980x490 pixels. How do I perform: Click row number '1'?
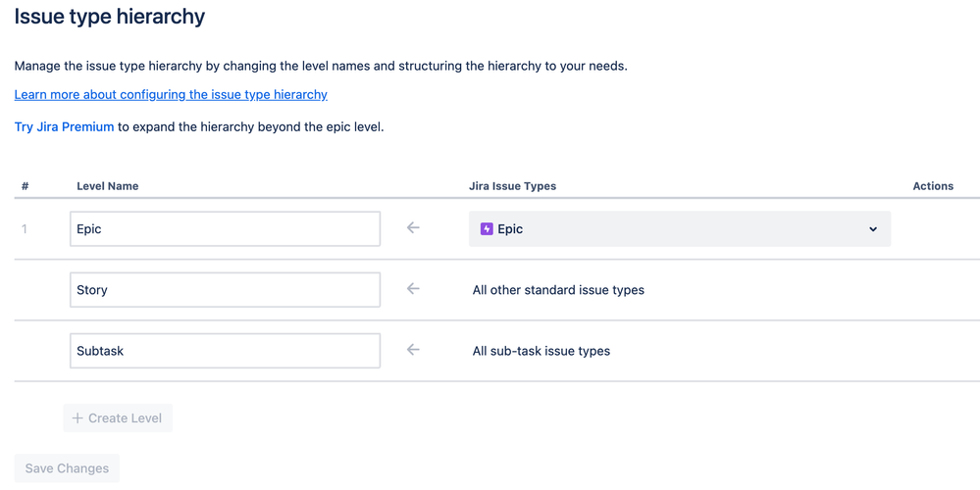pyautogui.click(x=25, y=229)
